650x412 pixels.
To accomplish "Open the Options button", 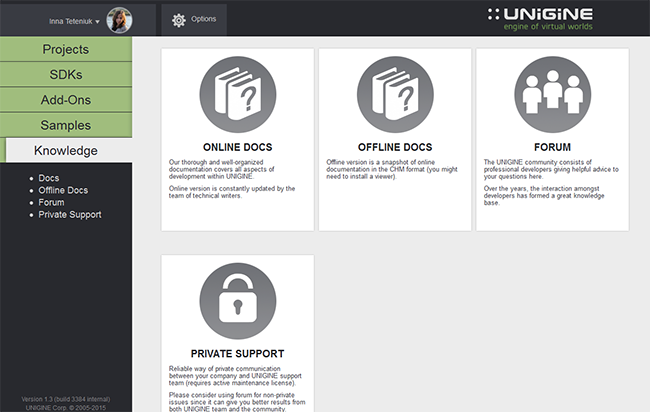I will [x=194, y=20].
